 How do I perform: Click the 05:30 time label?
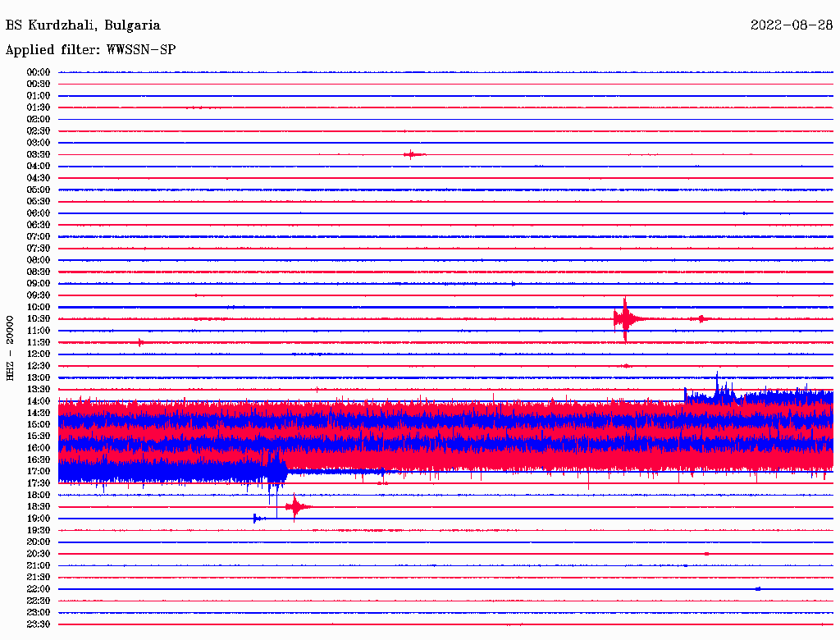click(x=39, y=201)
